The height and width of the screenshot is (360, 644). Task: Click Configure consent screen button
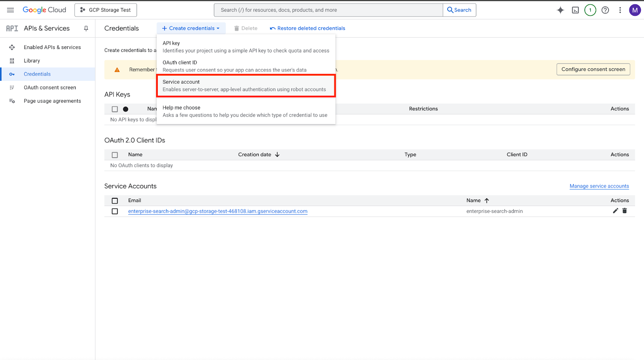[593, 69]
